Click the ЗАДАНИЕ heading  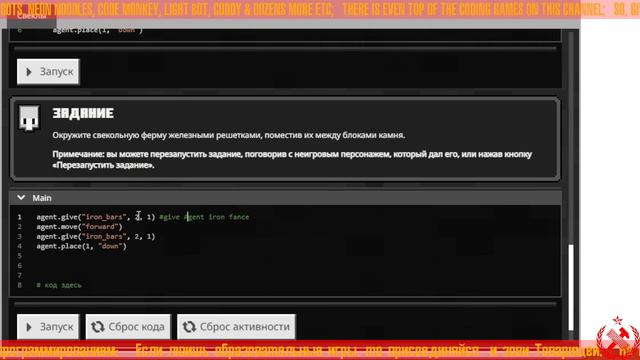(x=83, y=113)
